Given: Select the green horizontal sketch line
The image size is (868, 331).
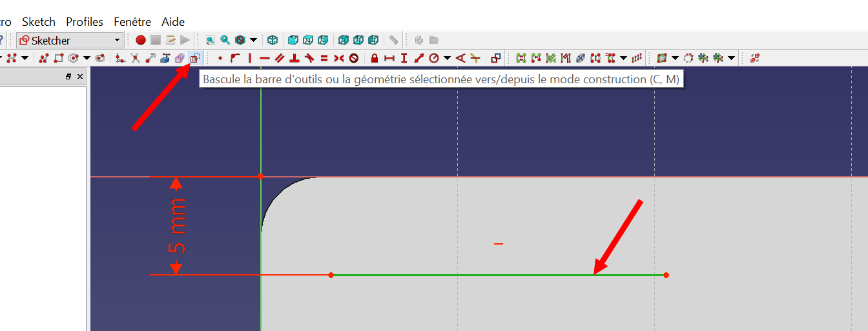Looking at the screenshot, I should tap(498, 275).
